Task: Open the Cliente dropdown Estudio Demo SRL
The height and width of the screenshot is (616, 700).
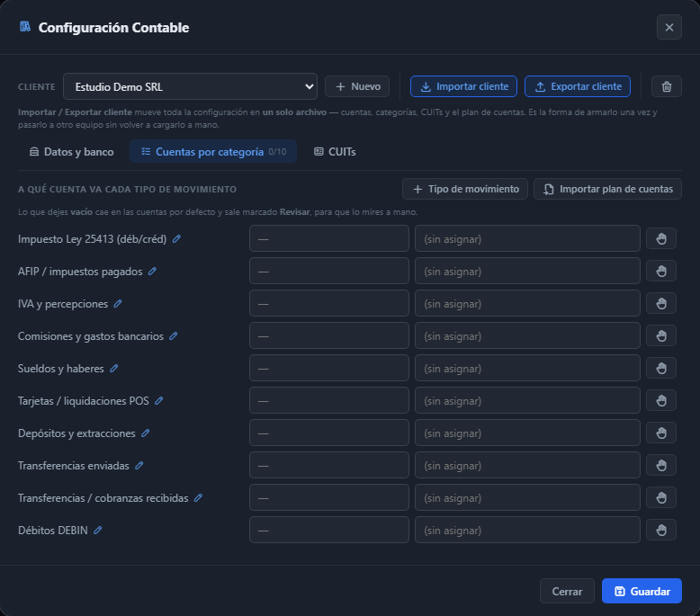Action: coord(190,86)
